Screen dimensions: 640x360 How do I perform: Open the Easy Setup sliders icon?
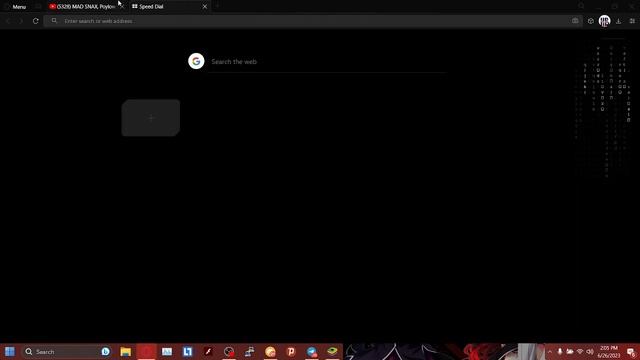pyautogui.click(x=632, y=21)
